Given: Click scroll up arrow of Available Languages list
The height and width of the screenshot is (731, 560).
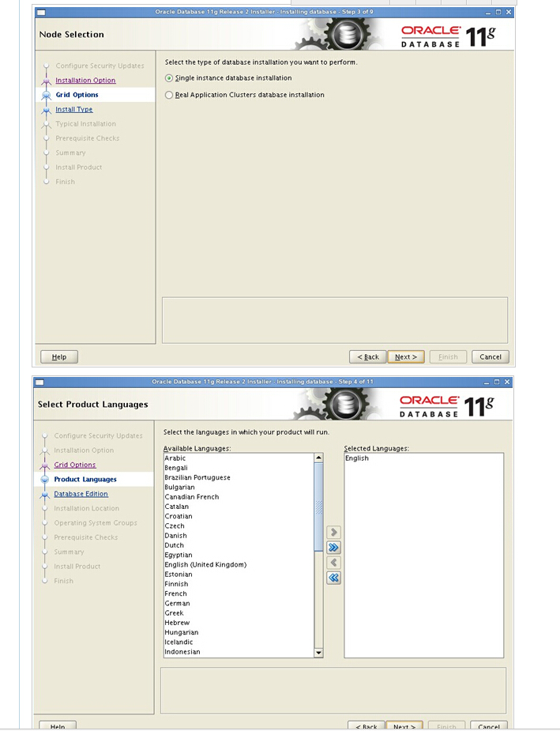Looking at the screenshot, I should tap(318, 458).
